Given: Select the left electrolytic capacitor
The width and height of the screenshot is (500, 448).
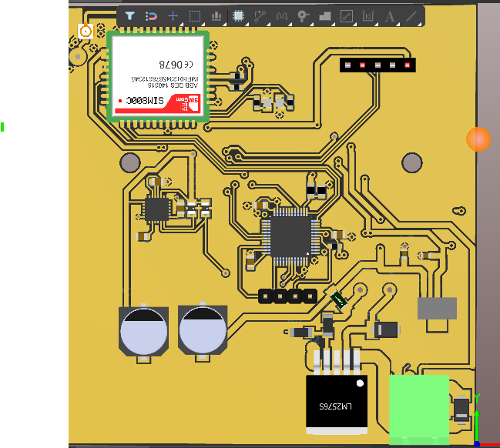Looking at the screenshot, I should [x=143, y=332].
